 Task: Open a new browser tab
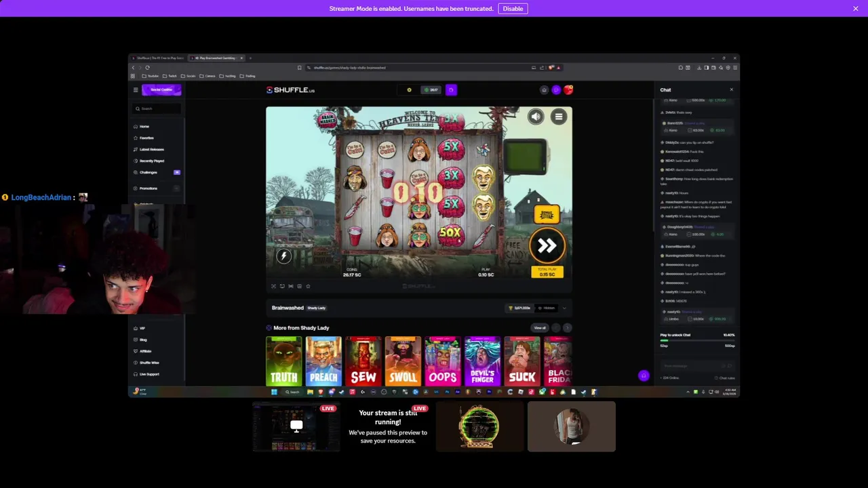(x=250, y=58)
